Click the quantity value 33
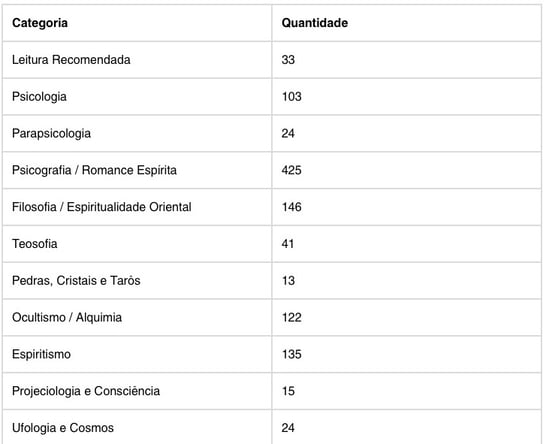This screenshot has height=444, width=546. click(x=288, y=60)
